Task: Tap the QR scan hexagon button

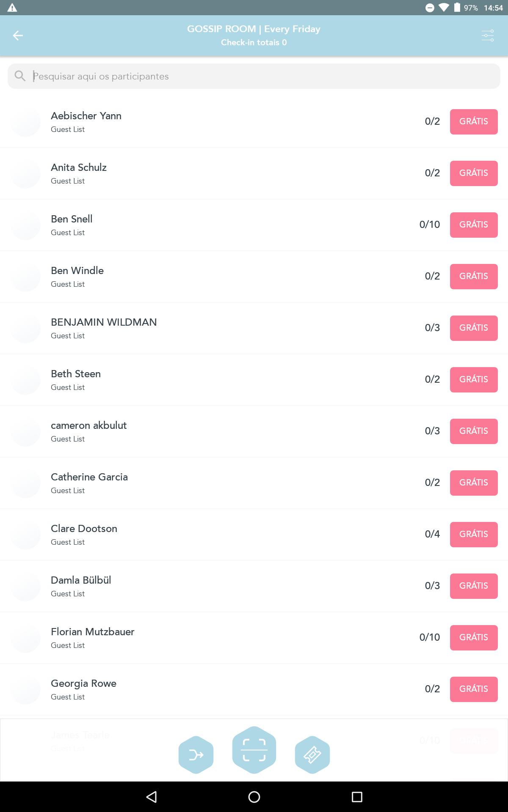Action: (254, 750)
